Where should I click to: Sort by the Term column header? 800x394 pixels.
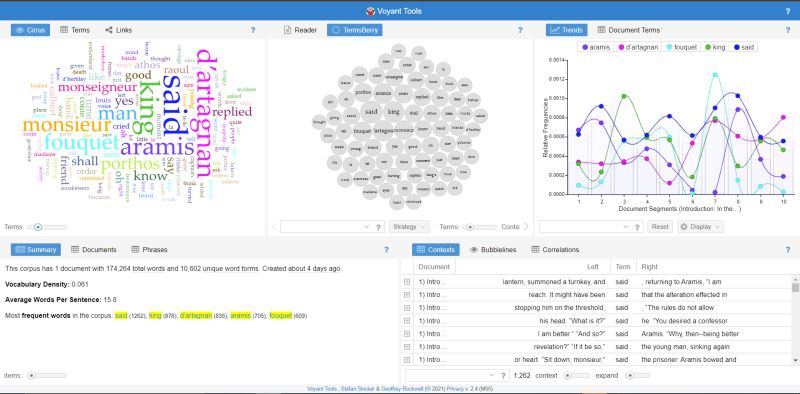point(623,266)
